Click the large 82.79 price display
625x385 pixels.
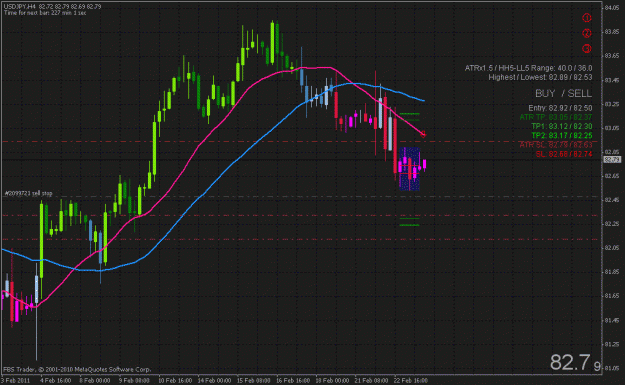click(x=575, y=363)
